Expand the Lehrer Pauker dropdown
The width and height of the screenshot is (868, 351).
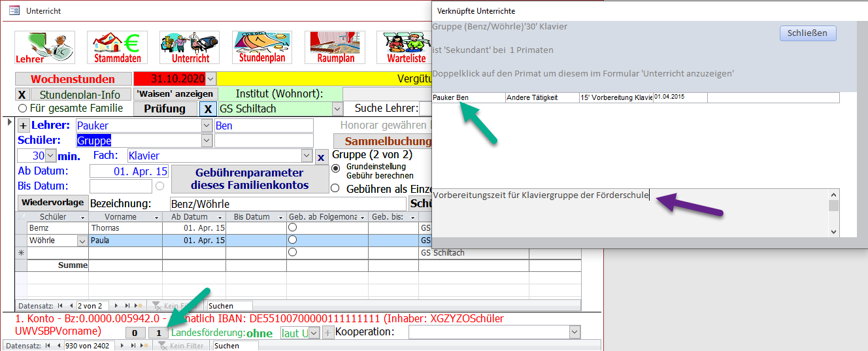[x=207, y=125]
